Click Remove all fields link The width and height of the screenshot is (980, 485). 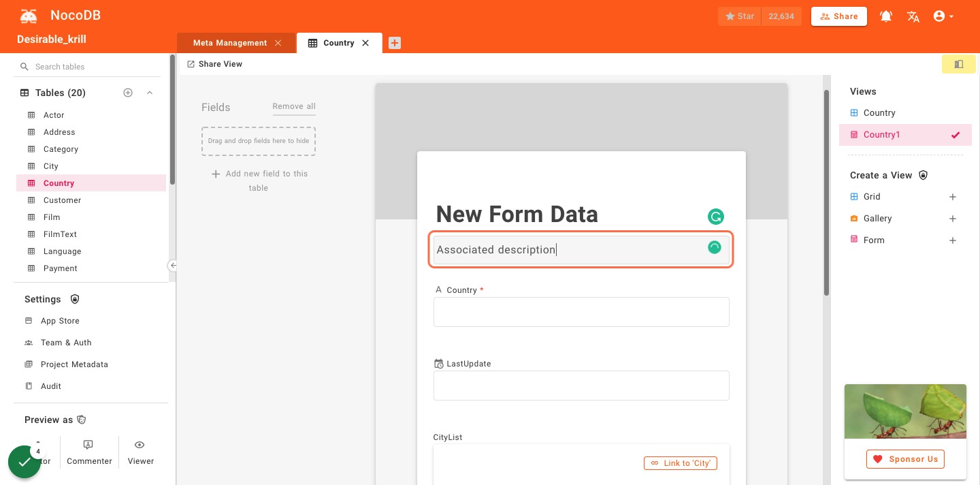tap(294, 106)
